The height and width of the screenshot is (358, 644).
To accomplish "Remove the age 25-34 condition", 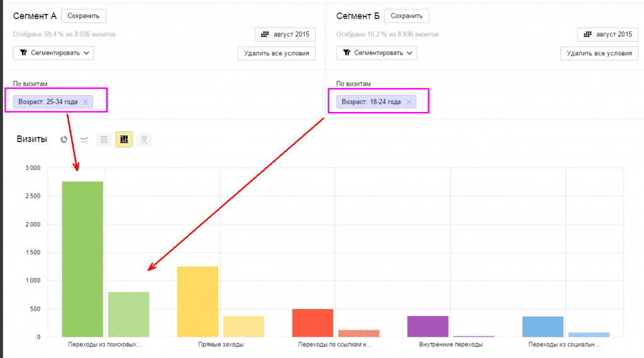I will point(86,102).
